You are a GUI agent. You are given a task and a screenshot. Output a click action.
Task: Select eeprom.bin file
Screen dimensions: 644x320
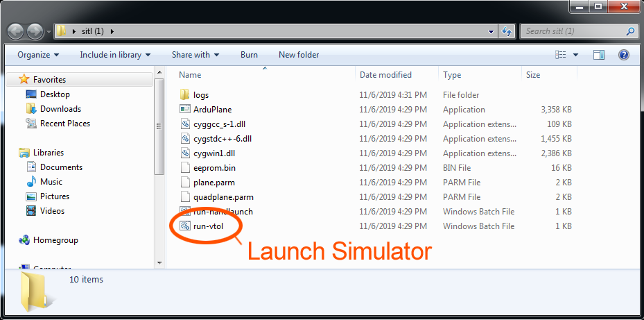pyautogui.click(x=214, y=168)
